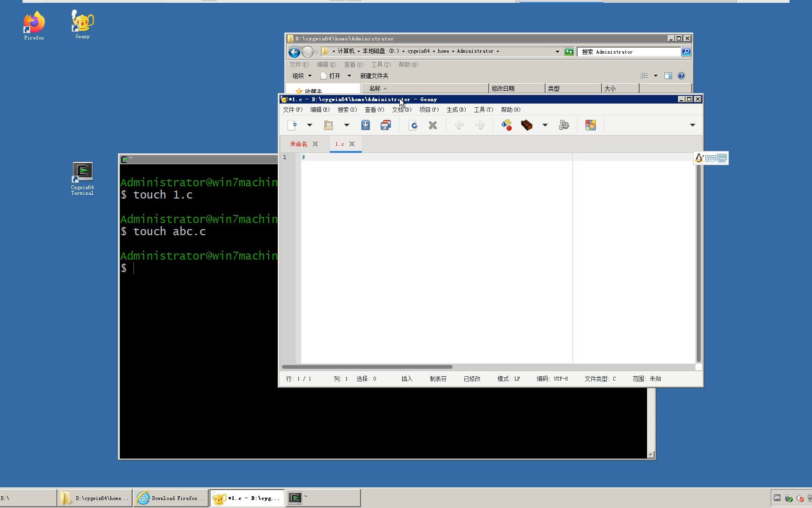The width and height of the screenshot is (812, 508).
Task: Switch to the Download Firefox taskbar item
Action: pyautogui.click(x=171, y=498)
